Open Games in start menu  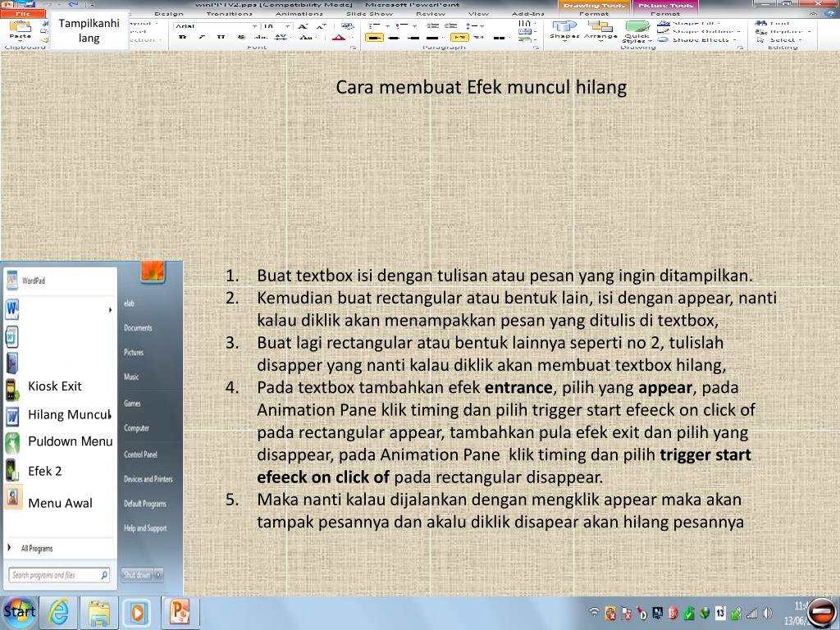tap(132, 403)
